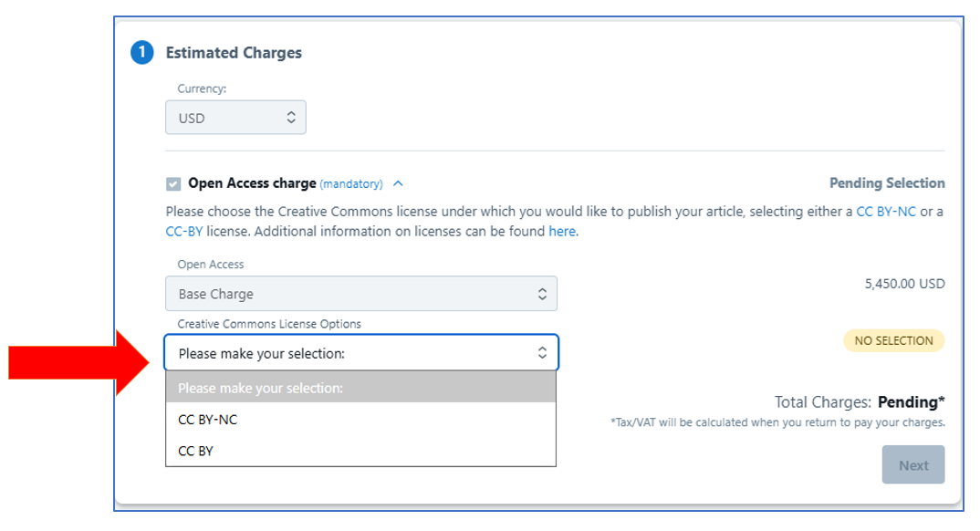Image resolution: width=980 pixels, height=531 pixels.
Task: Click the arrows icon in the license selection box
Action: 542,353
